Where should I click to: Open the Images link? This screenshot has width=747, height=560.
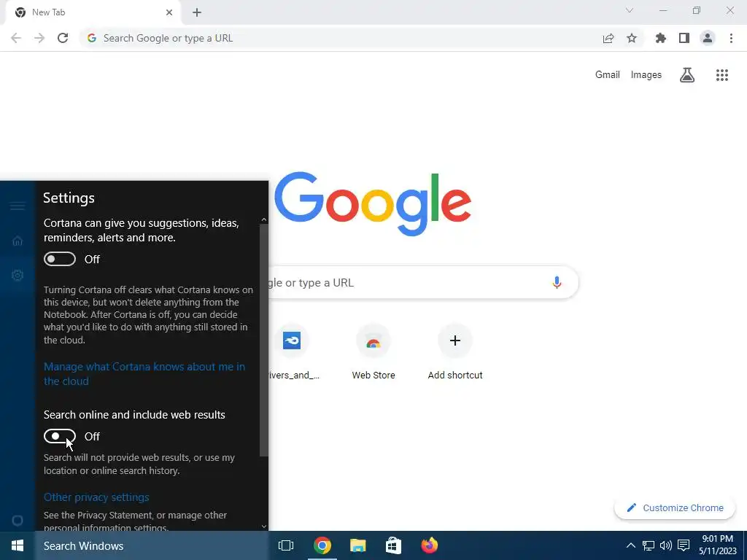646,75
